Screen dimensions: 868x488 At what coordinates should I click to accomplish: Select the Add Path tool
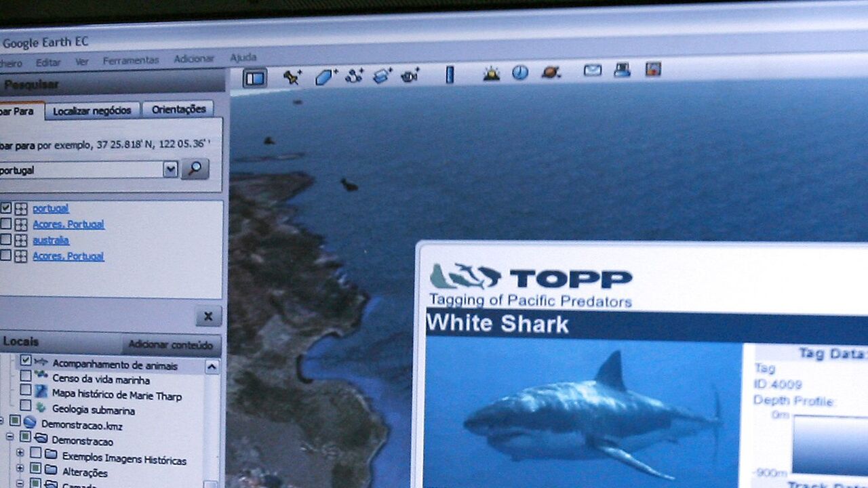354,76
